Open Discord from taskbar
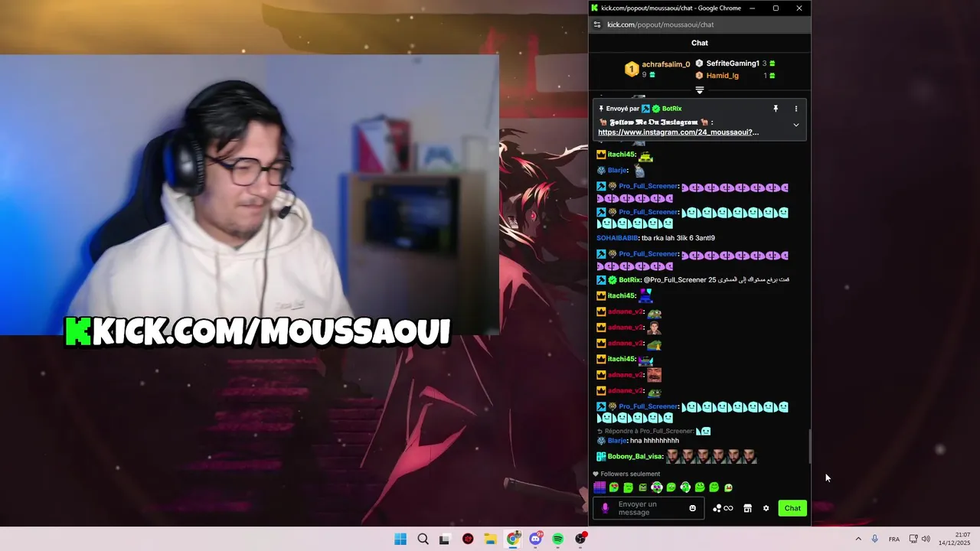Viewport: 980px width, 551px height. coord(536,539)
